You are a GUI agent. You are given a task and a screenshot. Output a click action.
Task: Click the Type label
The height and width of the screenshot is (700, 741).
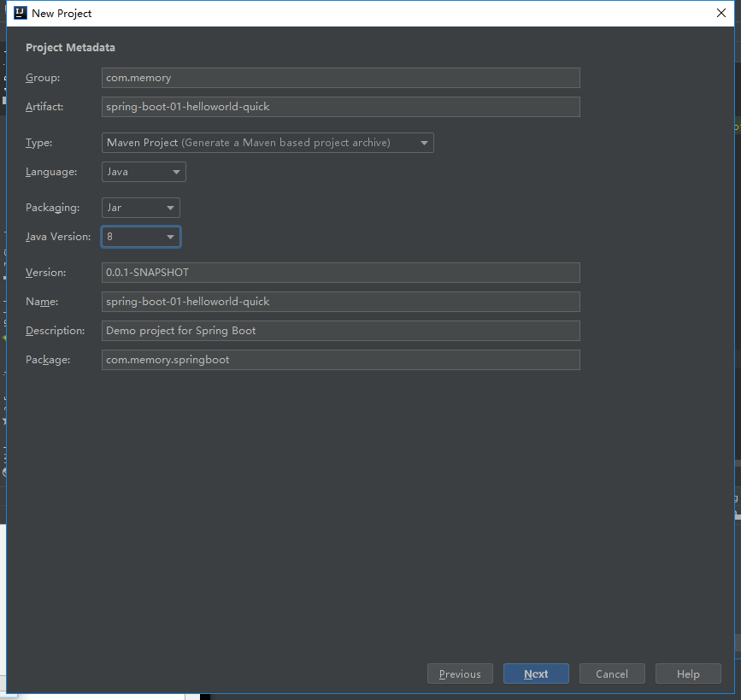pos(38,143)
